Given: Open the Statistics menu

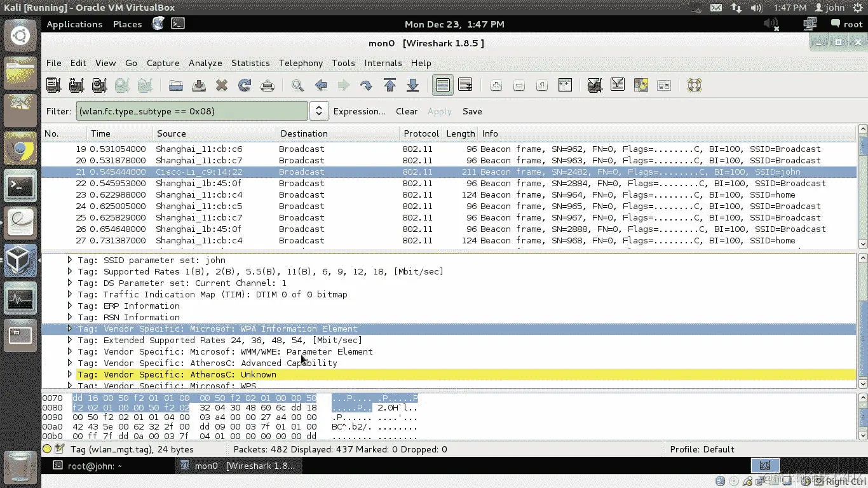Looking at the screenshot, I should coord(250,63).
